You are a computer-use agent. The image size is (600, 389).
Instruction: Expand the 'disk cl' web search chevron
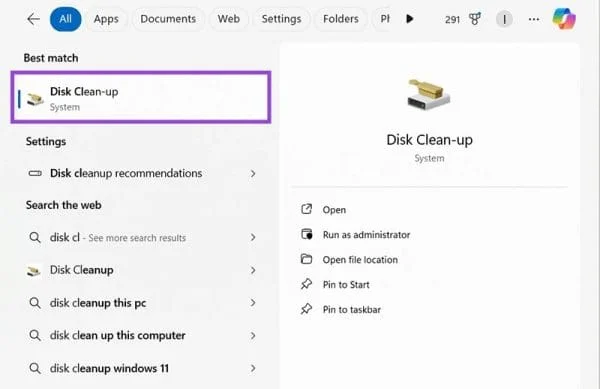[x=253, y=238]
